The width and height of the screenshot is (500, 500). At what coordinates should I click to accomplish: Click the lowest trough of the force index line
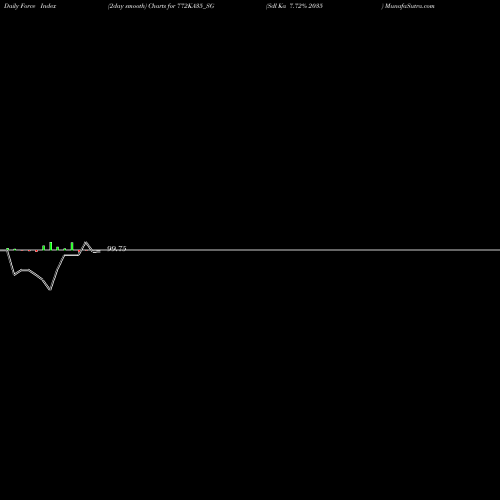pos(50,289)
